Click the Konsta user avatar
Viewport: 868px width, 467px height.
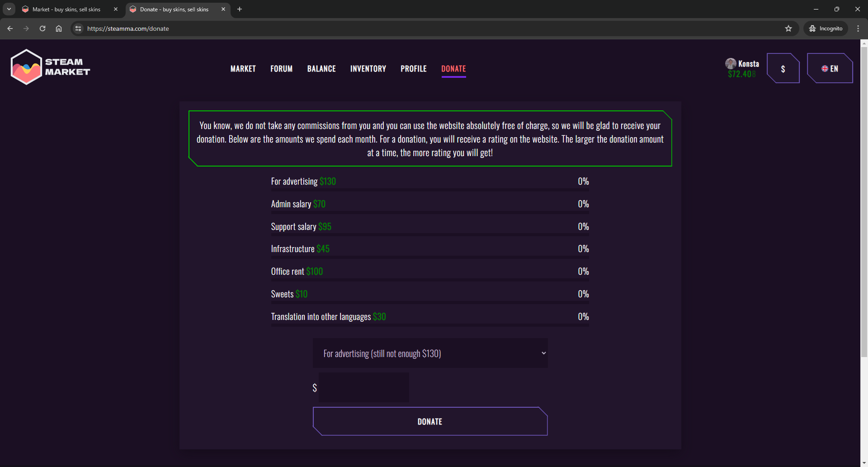(731, 63)
